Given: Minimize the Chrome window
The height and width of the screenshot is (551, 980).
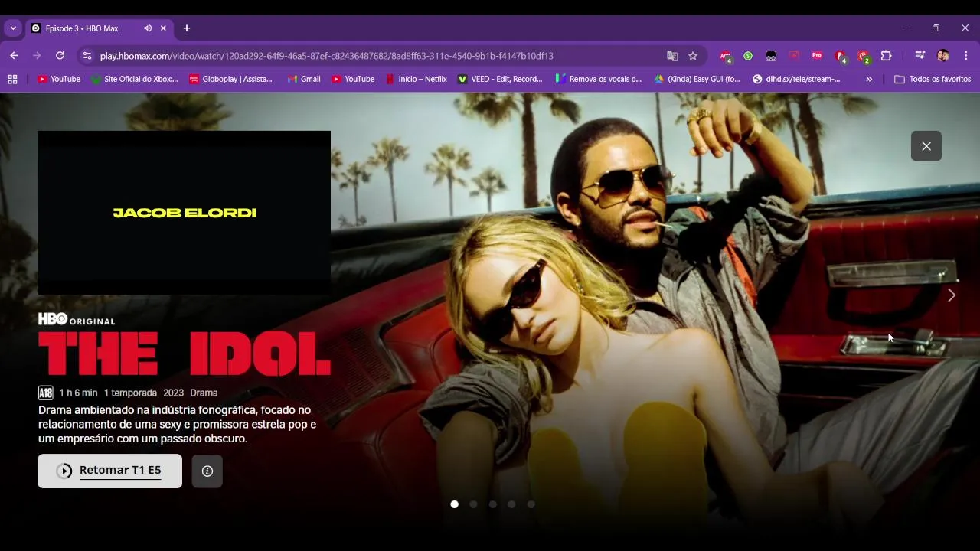Looking at the screenshot, I should click(x=907, y=28).
